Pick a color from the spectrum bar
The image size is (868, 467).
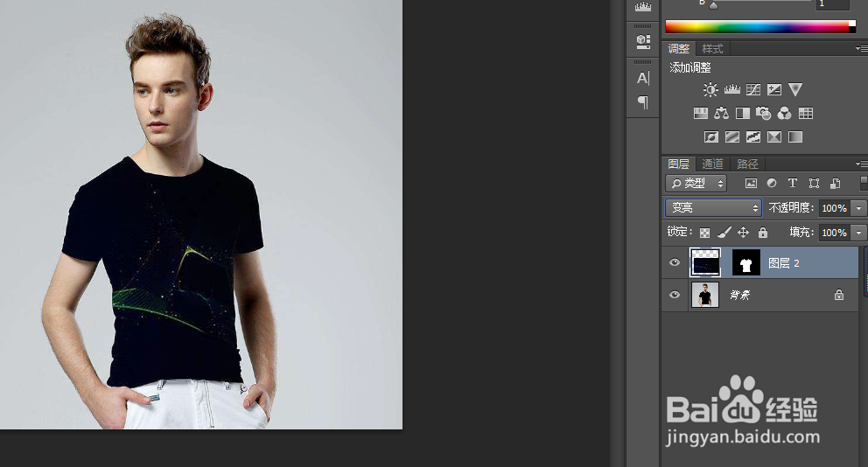coord(757,26)
